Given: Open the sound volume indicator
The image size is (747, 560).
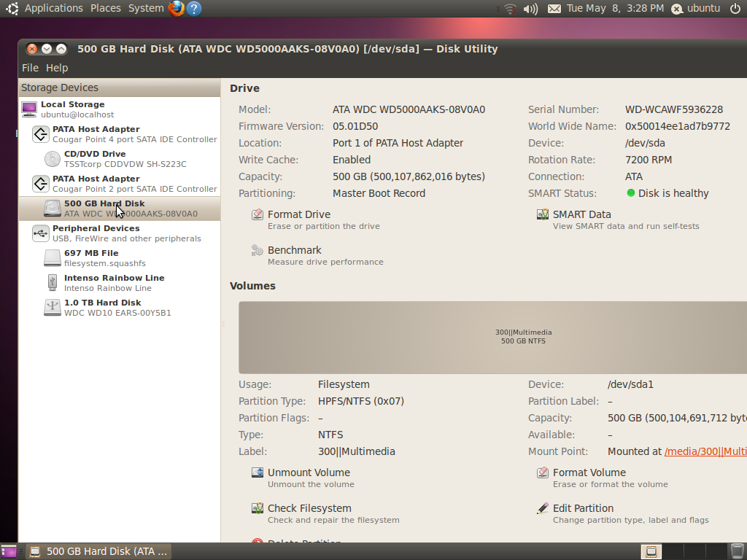Looking at the screenshot, I should (x=530, y=9).
